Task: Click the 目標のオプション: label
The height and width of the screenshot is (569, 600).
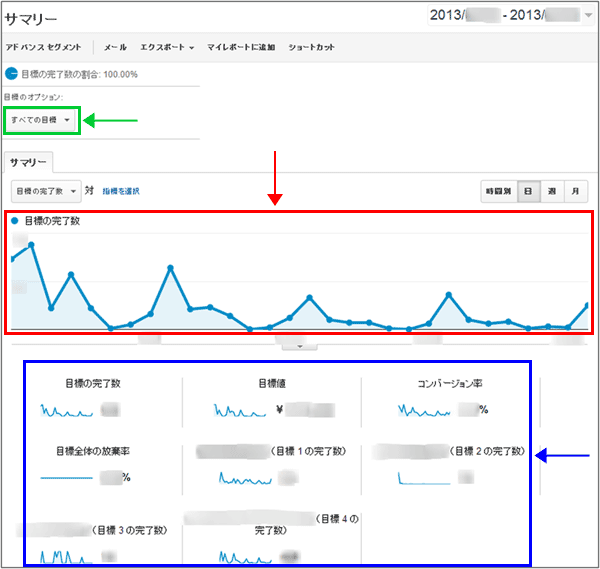Action: click(33, 97)
